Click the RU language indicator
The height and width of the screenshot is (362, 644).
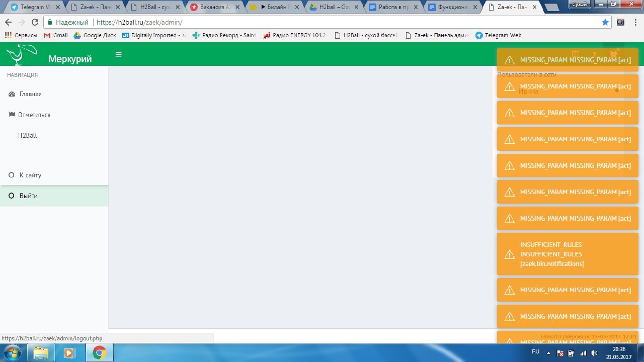535,352
